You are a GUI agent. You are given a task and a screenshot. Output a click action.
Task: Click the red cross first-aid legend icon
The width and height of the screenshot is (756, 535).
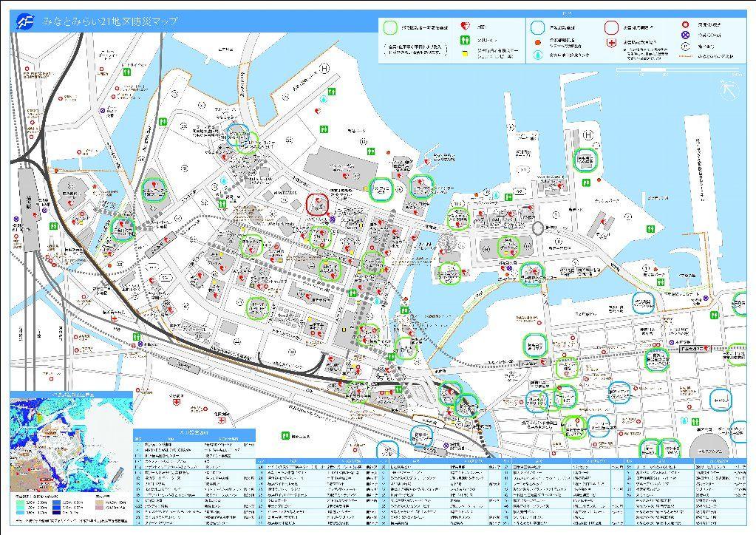[610, 44]
